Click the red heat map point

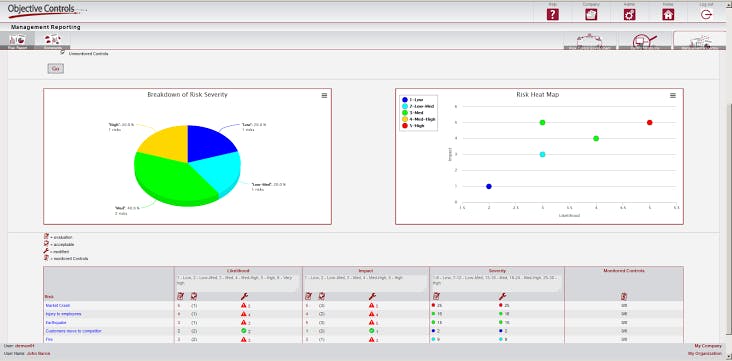tap(649, 122)
